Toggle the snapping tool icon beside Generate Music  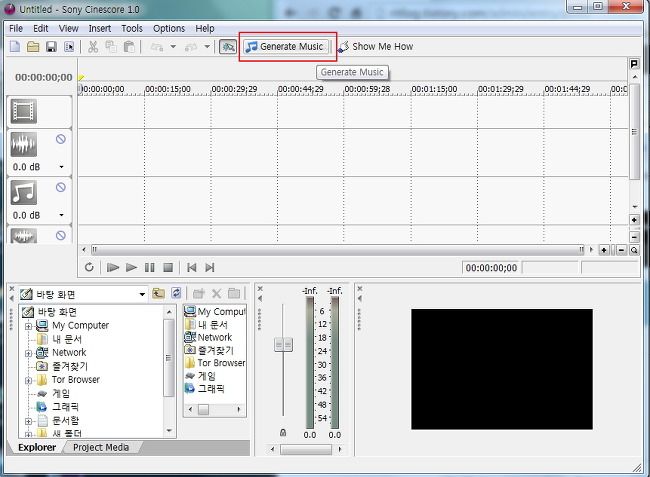pyautogui.click(x=228, y=46)
